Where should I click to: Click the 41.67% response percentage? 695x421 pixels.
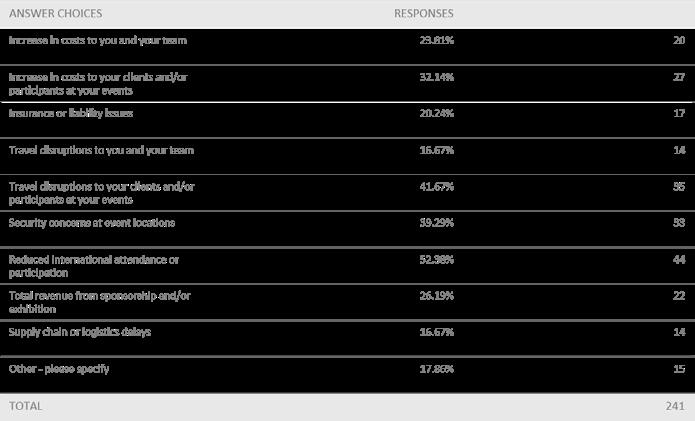click(437, 187)
